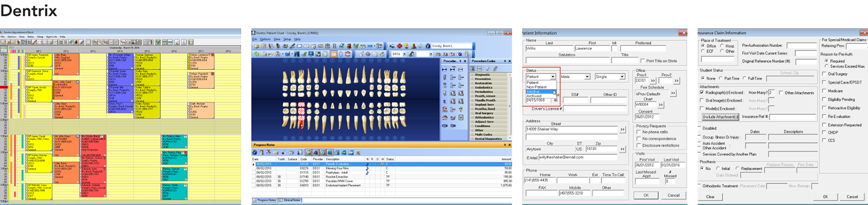Click the E-Mail input field
Image resolution: width=868 pixels, height=205 pixels.
[x=578, y=157]
